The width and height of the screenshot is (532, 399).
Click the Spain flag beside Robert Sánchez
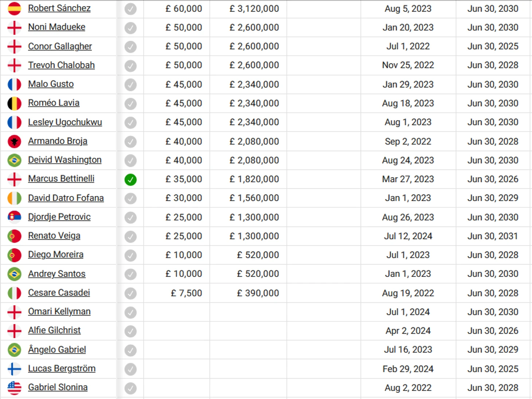pyautogui.click(x=14, y=8)
